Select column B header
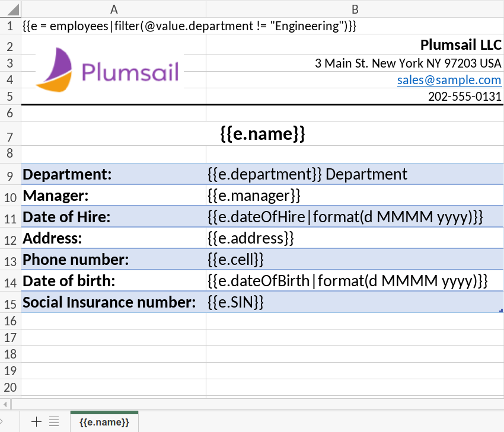Screen dimensions: 504x432 [x=355, y=9]
